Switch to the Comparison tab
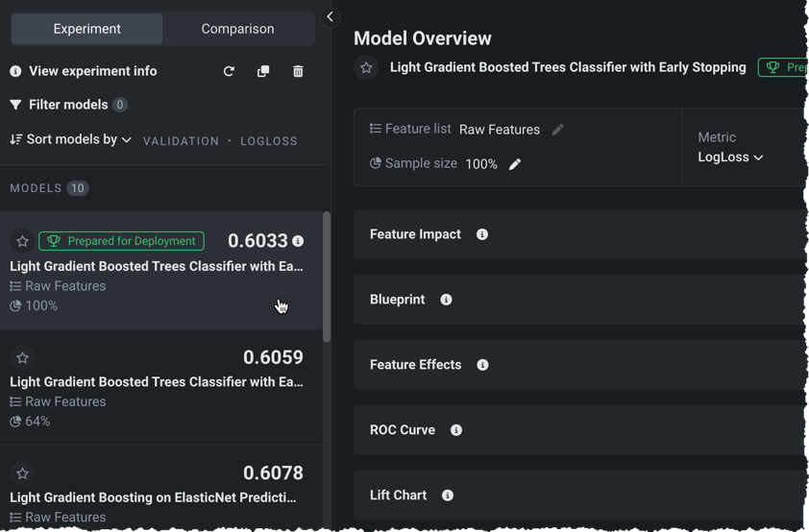This screenshot has width=809, height=532. (237, 29)
